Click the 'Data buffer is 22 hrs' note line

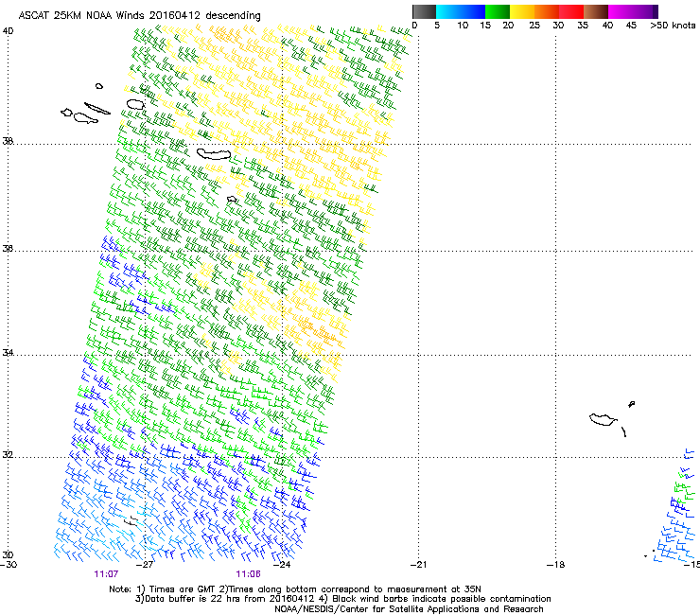342,599
